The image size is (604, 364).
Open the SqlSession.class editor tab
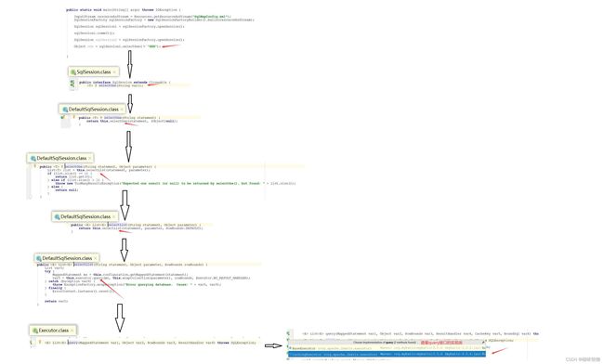pyautogui.click(x=94, y=71)
